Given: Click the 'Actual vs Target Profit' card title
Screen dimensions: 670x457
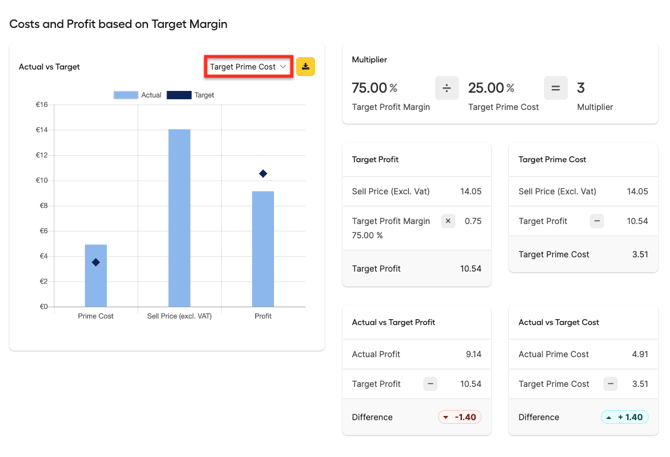Looking at the screenshot, I should point(393,322).
